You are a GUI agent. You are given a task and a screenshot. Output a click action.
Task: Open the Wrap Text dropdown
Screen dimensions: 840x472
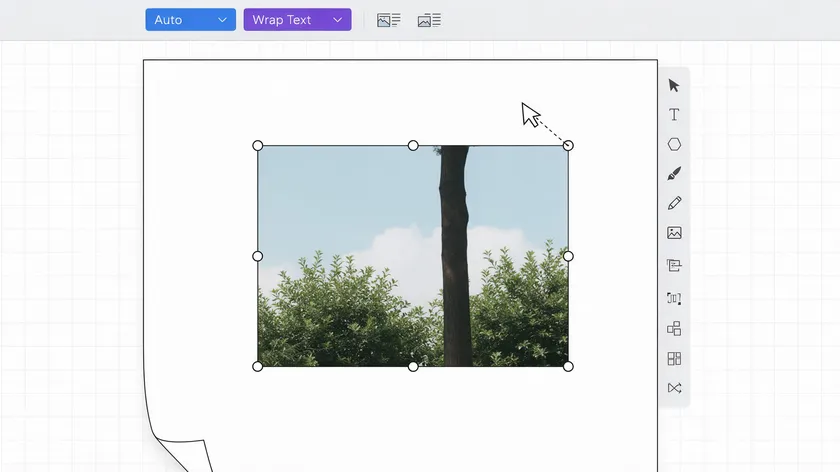(x=297, y=20)
